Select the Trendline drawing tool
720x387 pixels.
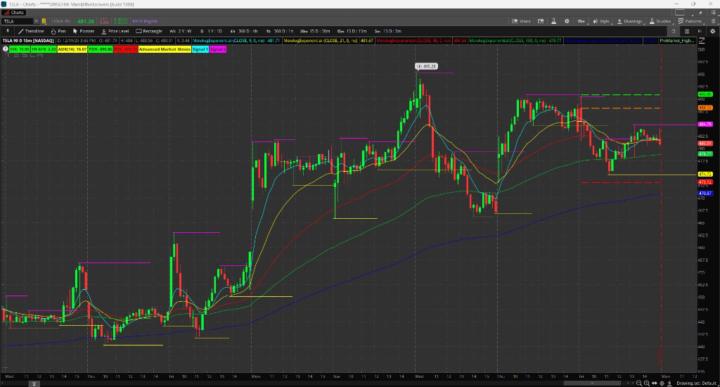tap(31, 31)
